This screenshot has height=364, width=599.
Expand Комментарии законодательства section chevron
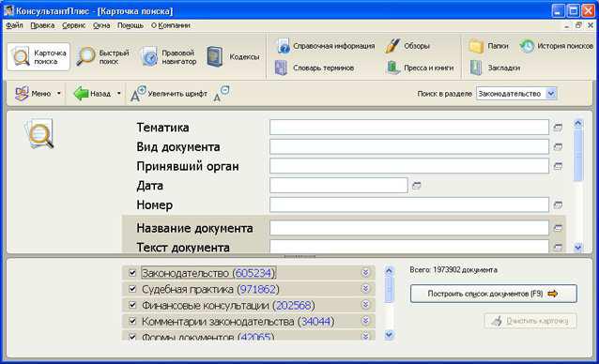[x=365, y=321]
